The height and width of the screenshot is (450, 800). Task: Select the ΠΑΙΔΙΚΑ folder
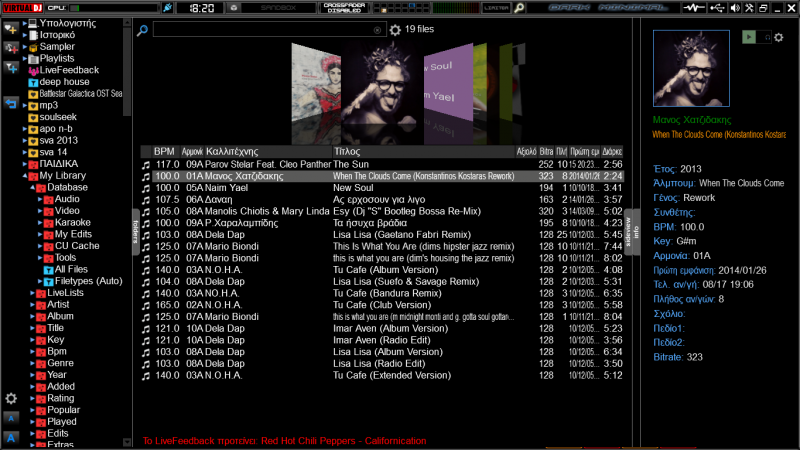point(53,164)
